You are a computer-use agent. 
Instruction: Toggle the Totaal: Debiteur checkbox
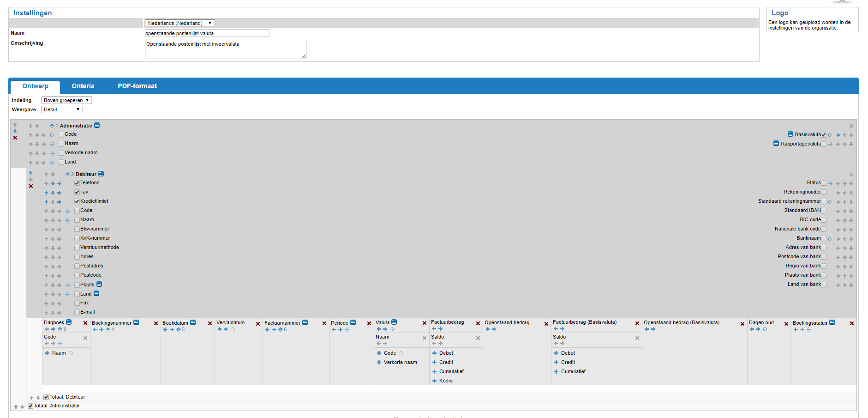coord(46,397)
